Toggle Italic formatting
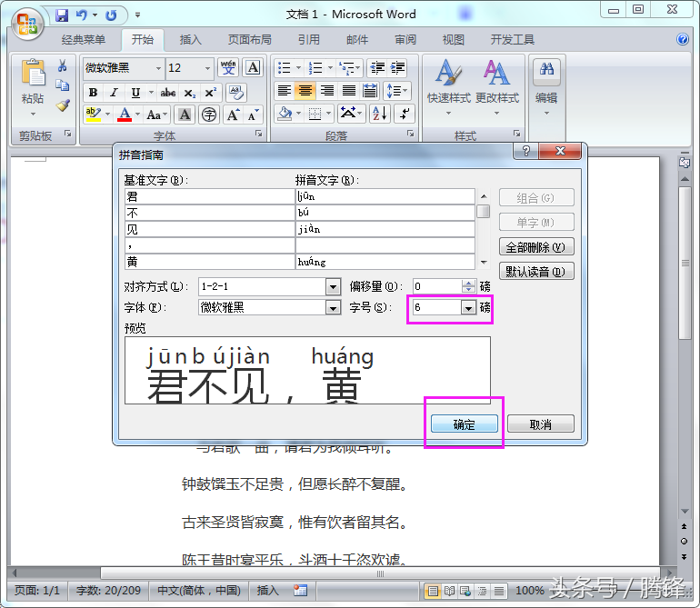 (x=114, y=93)
